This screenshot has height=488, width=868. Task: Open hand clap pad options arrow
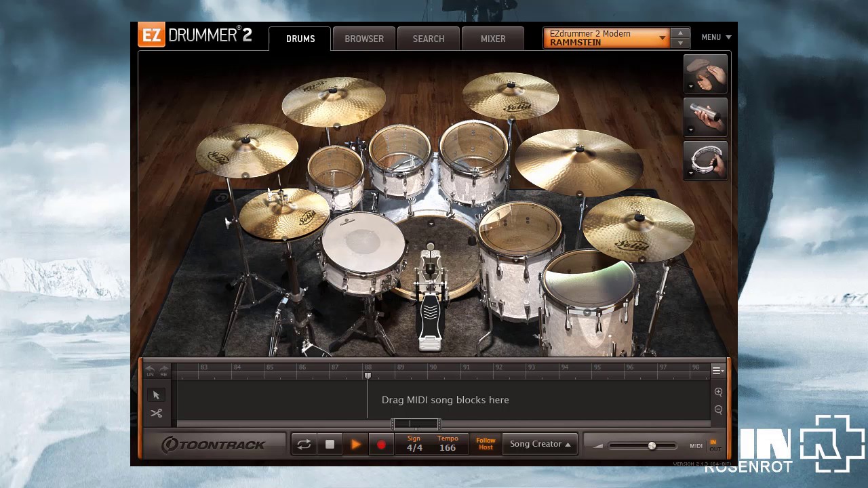click(x=691, y=87)
